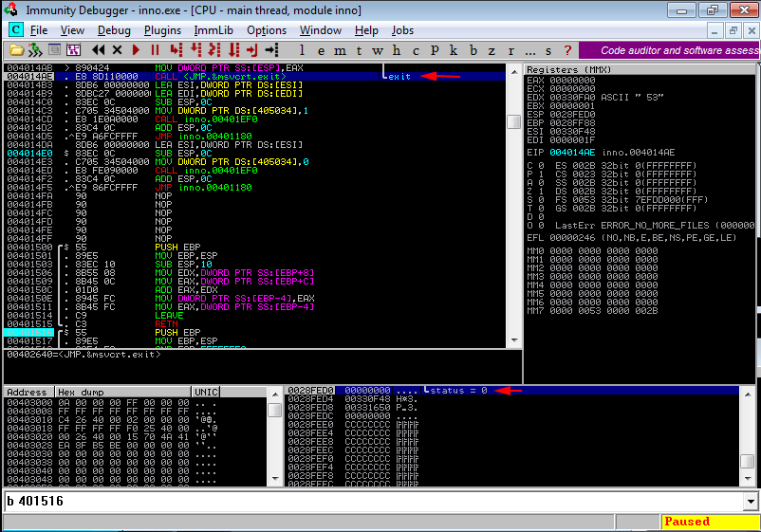
Task: Click the 'Address' column header in dump
Action: pos(28,392)
